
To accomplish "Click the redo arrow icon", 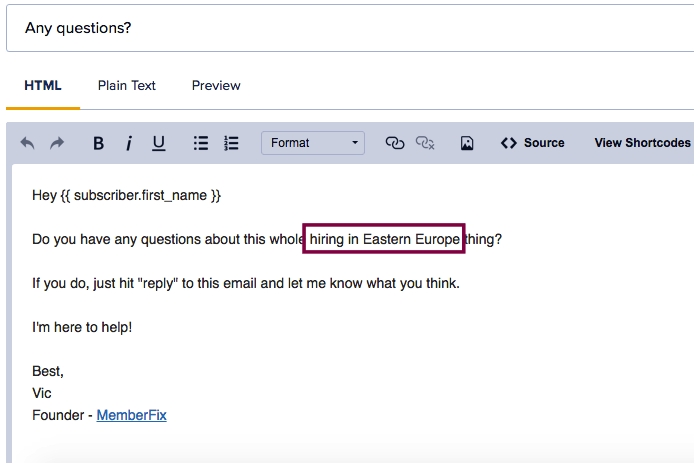I will 57,143.
